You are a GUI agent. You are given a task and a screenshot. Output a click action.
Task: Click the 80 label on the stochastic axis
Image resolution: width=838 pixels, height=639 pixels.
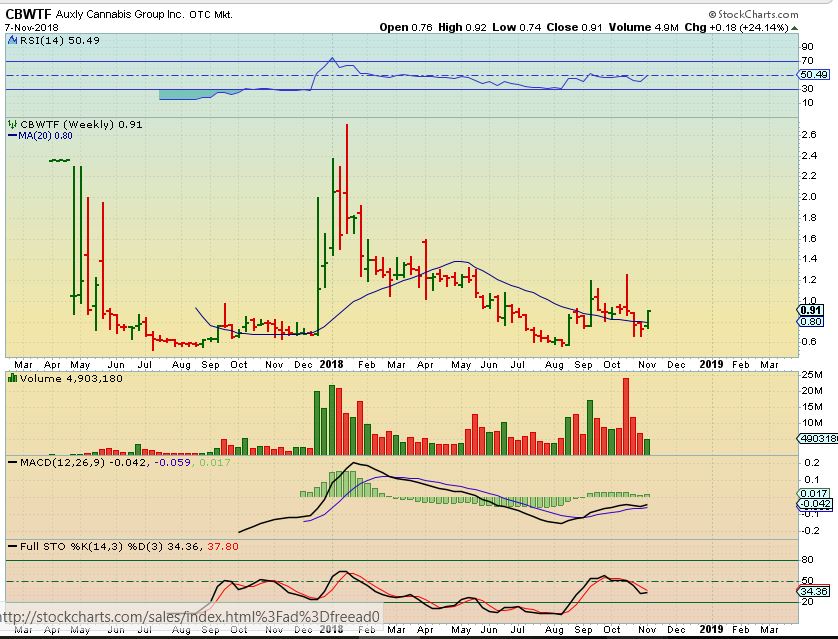point(807,560)
